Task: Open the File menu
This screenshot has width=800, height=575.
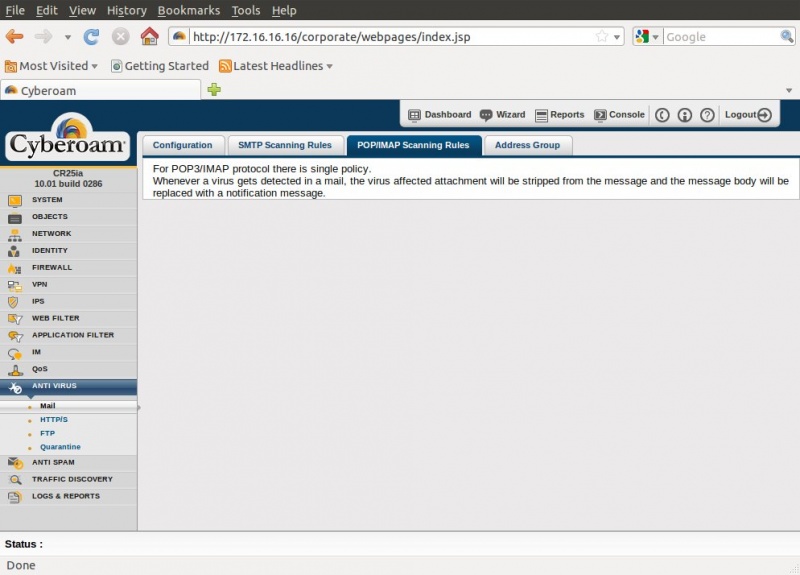Action: tap(15, 10)
